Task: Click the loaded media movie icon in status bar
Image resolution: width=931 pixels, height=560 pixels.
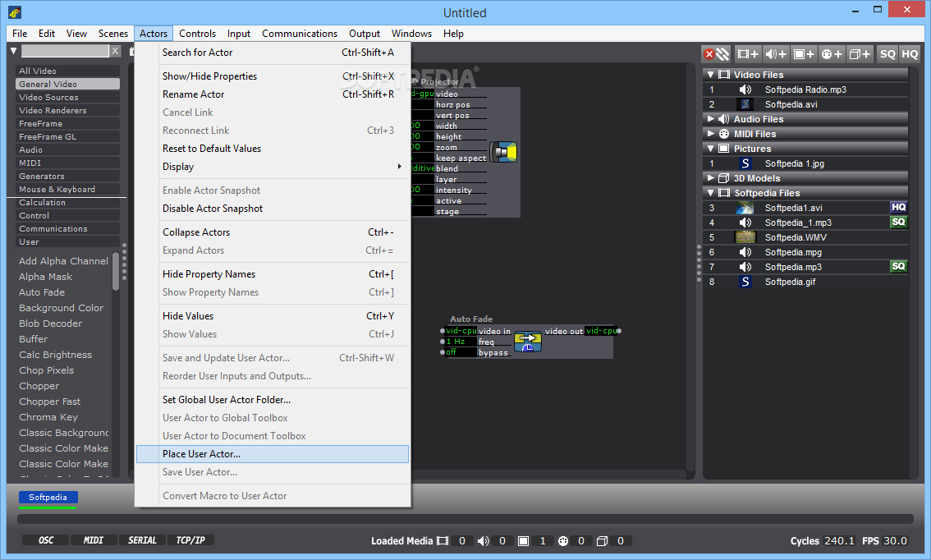Action: click(x=443, y=541)
